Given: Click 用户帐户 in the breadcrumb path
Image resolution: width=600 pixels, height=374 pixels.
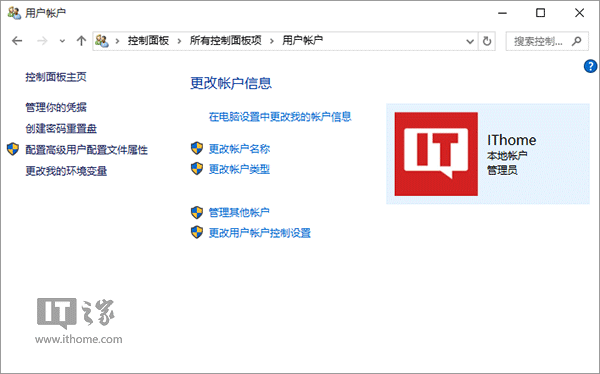Looking at the screenshot, I should (303, 41).
